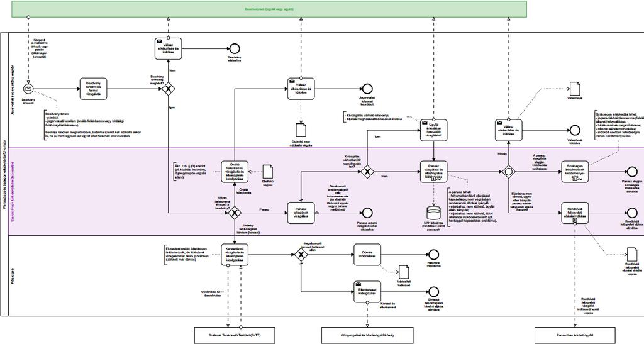Image resolution: width=644 pixels, height=344 pixels.
Task: Click subprocess marker on 'Panasz vizsgálata és állásfoglalás'
Action: (434, 179)
